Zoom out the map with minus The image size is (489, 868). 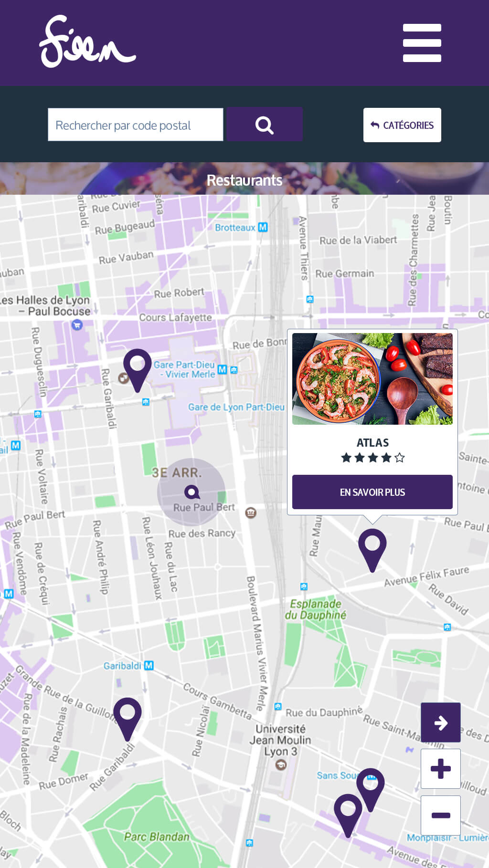(x=441, y=815)
